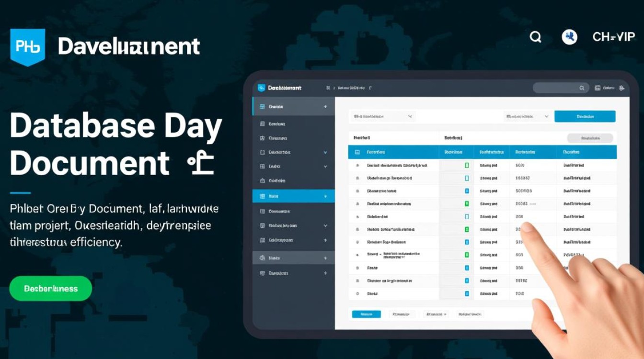Click the search icon inside tablet search bar
Screen dimensions: 644x359
[x=582, y=88]
